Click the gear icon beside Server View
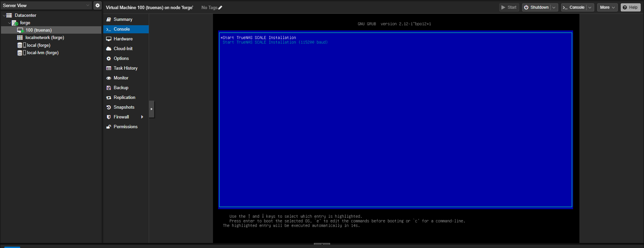The height and width of the screenshot is (248, 644). tap(98, 5)
